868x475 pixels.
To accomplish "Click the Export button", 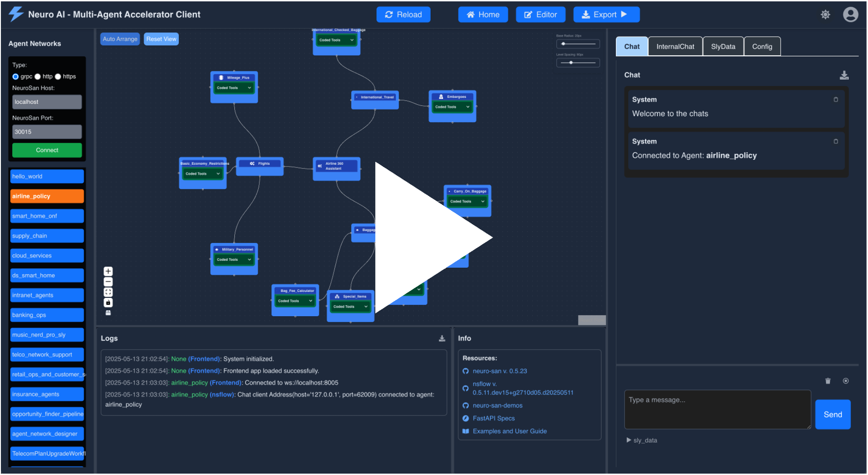I will 606,15.
